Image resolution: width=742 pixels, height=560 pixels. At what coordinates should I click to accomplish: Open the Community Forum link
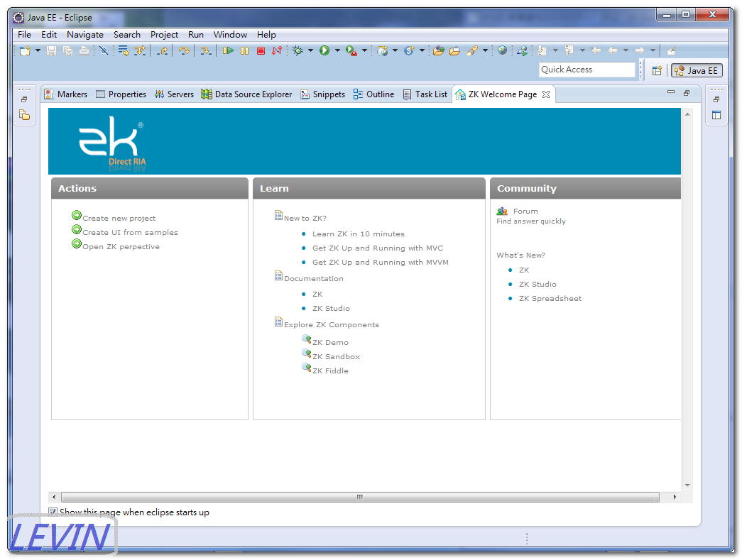pyautogui.click(x=525, y=211)
